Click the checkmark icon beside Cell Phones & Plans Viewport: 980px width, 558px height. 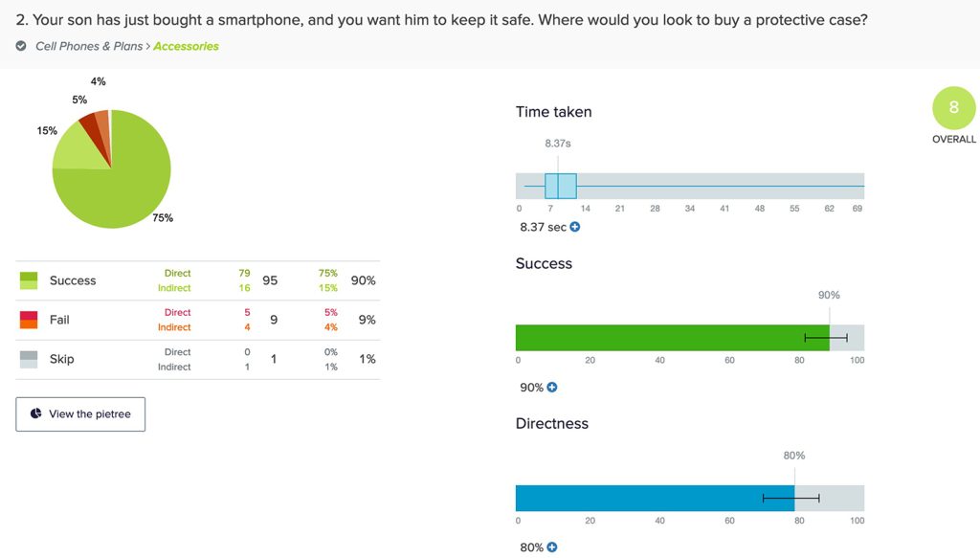[21, 46]
